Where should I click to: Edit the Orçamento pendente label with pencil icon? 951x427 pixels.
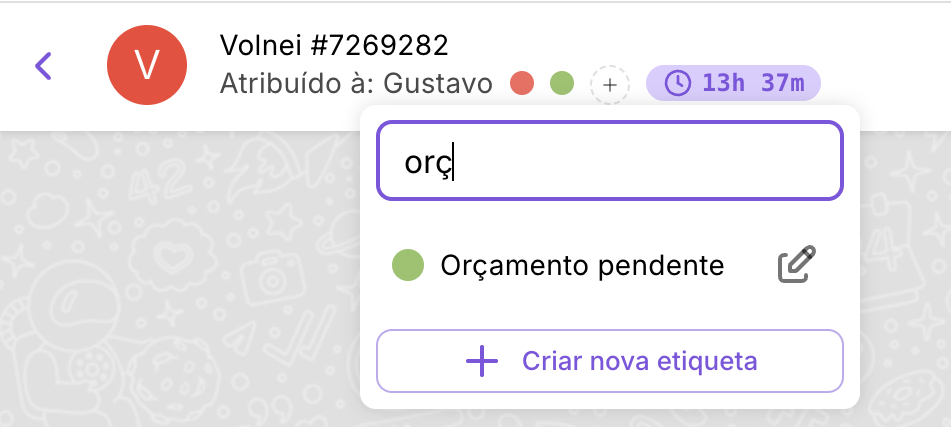point(797,265)
